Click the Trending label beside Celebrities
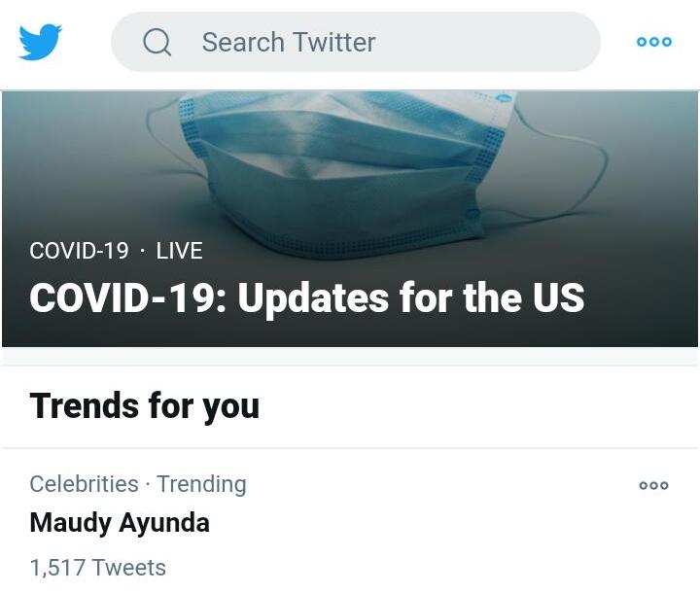This screenshot has width=700, height=593. click(x=201, y=484)
